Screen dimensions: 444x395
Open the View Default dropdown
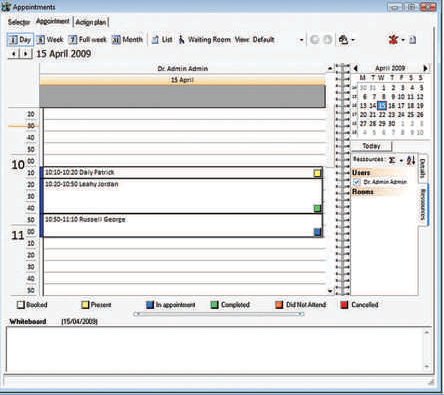301,40
